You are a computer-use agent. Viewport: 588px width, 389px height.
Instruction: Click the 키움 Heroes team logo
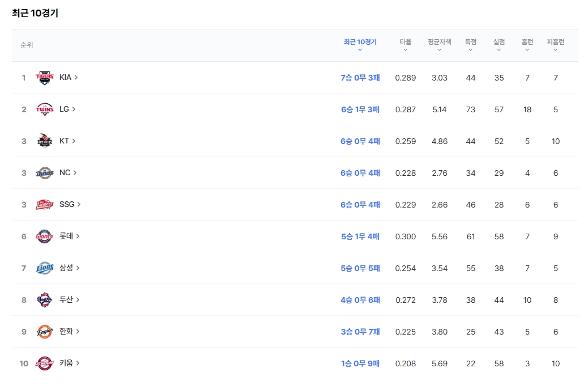pos(45,363)
